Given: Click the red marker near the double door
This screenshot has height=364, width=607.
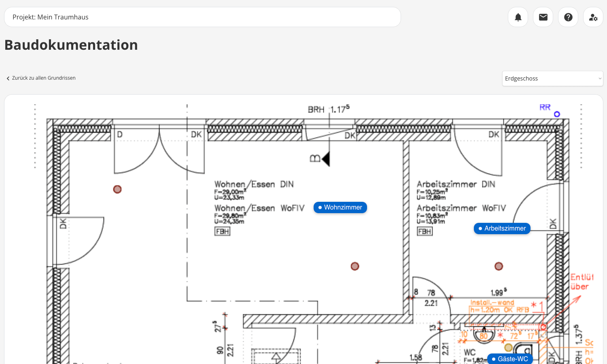Looking at the screenshot, I should tap(117, 189).
